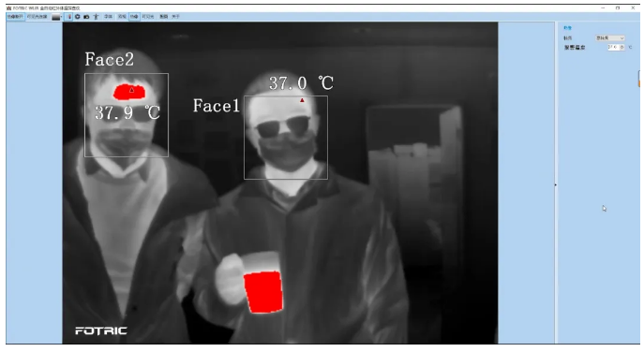644x352 pixels.
Task: Click the human figure icon in toolbar
Action: (x=97, y=17)
